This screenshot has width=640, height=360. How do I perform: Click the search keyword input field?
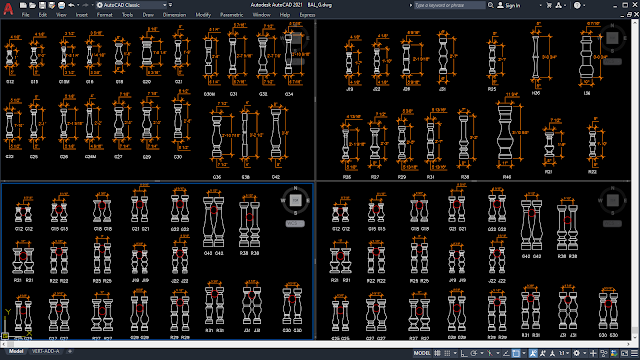coord(449,5)
